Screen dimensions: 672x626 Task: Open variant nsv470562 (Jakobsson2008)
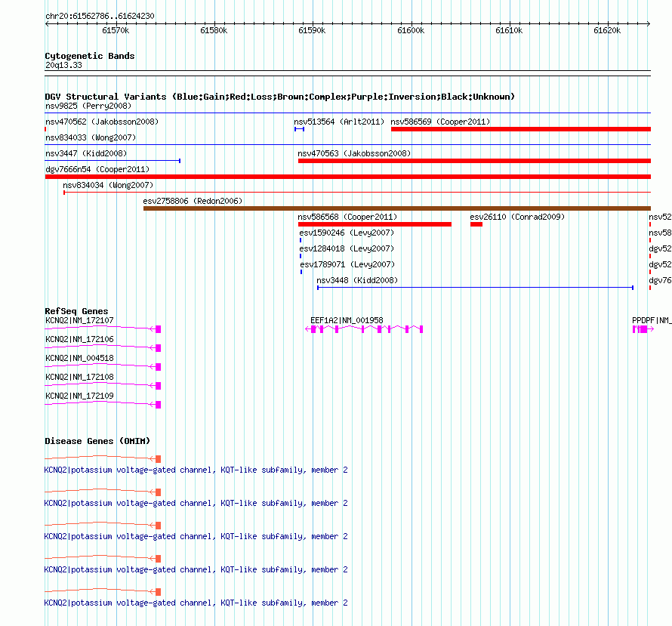click(102, 122)
